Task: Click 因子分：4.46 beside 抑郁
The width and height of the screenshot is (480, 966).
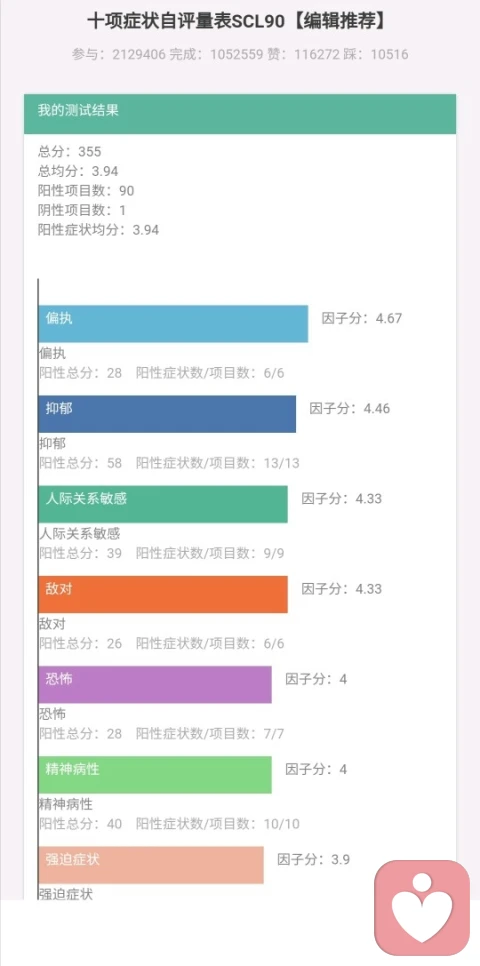Action: click(349, 408)
